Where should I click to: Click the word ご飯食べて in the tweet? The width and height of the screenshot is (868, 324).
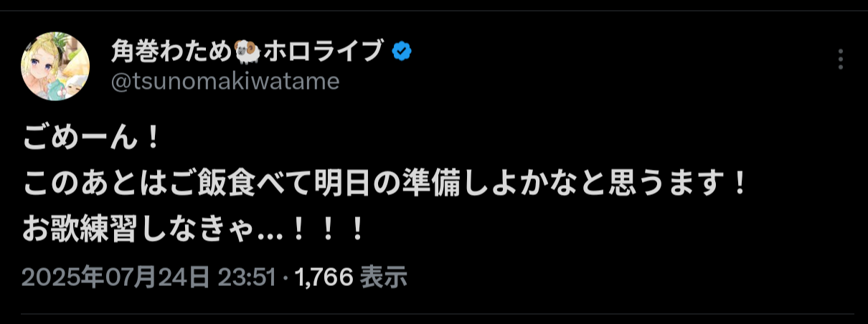[242, 186]
